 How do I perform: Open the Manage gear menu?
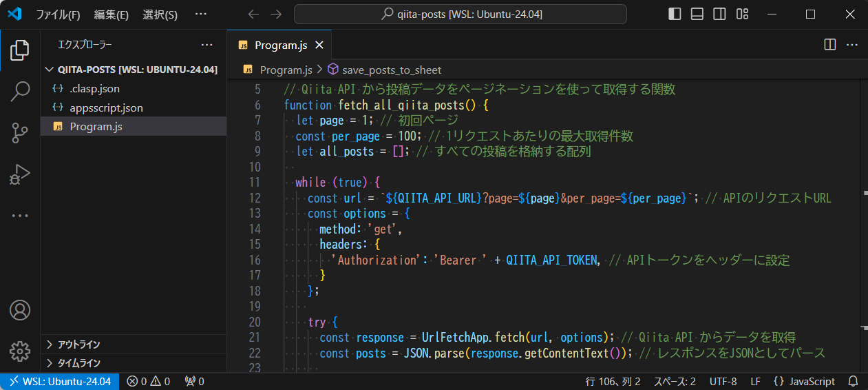pos(20,351)
